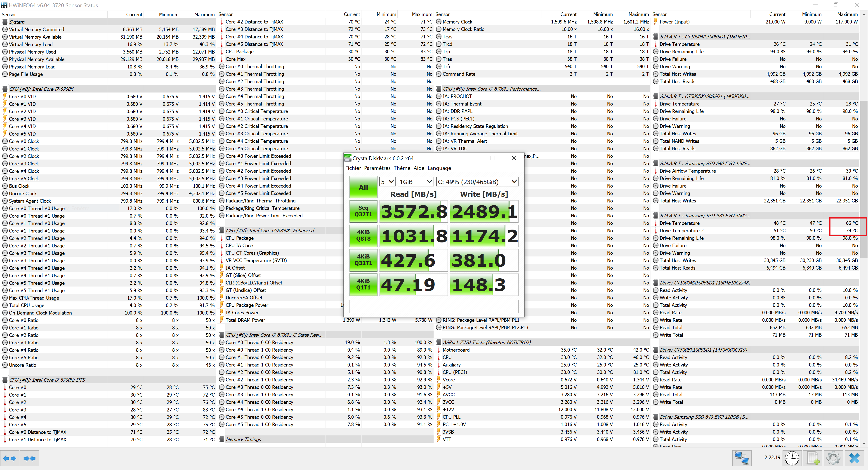Click the expand columns arrows icon

(10, 458)
